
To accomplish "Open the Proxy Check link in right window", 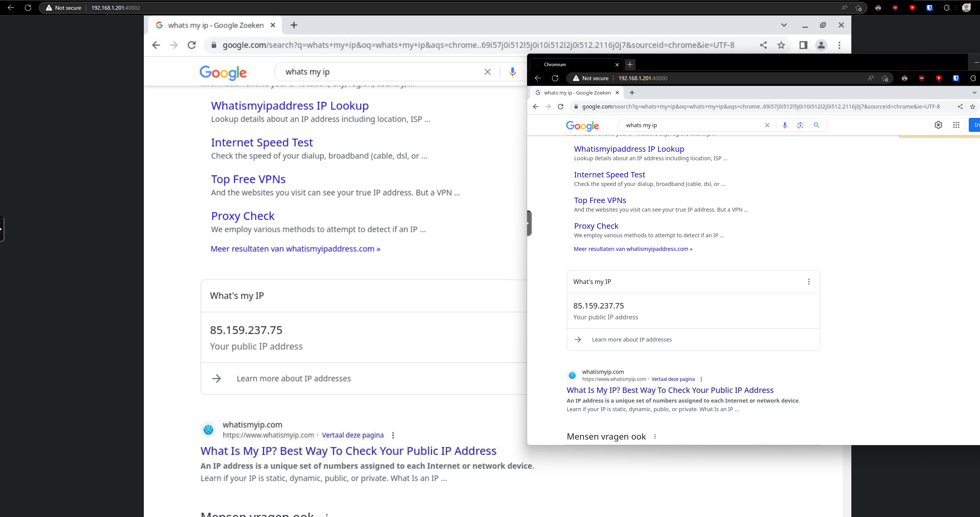I will [596, 226].
